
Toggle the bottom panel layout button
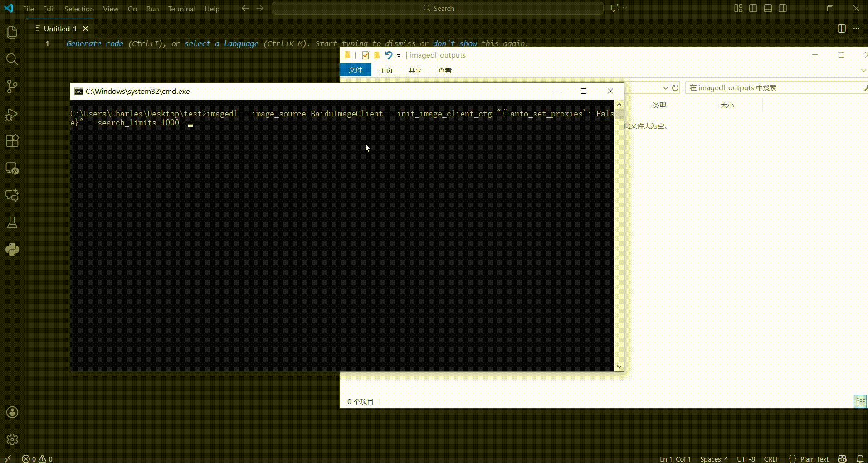[768, 9]
